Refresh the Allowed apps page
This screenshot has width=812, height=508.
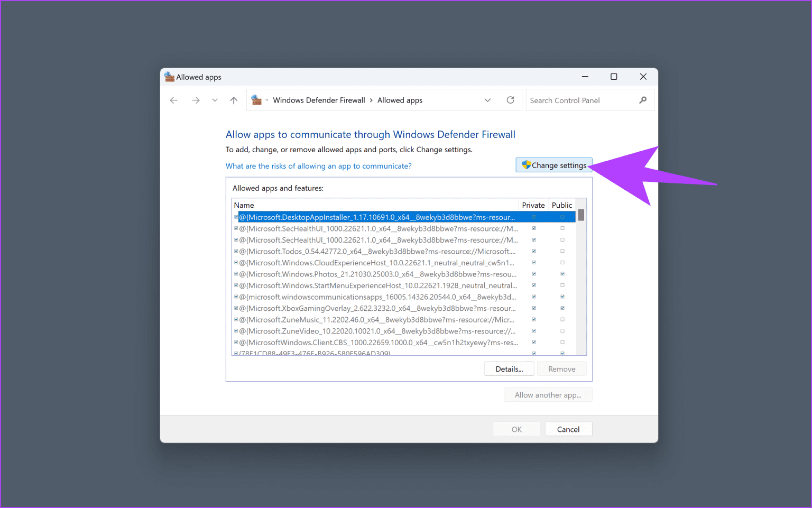tap(510, 100)
